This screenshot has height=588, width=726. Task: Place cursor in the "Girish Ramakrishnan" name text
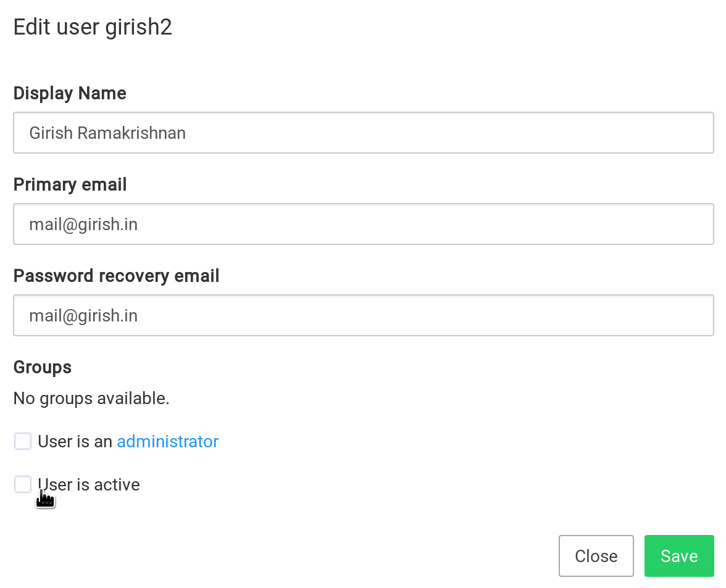(107, 133)
